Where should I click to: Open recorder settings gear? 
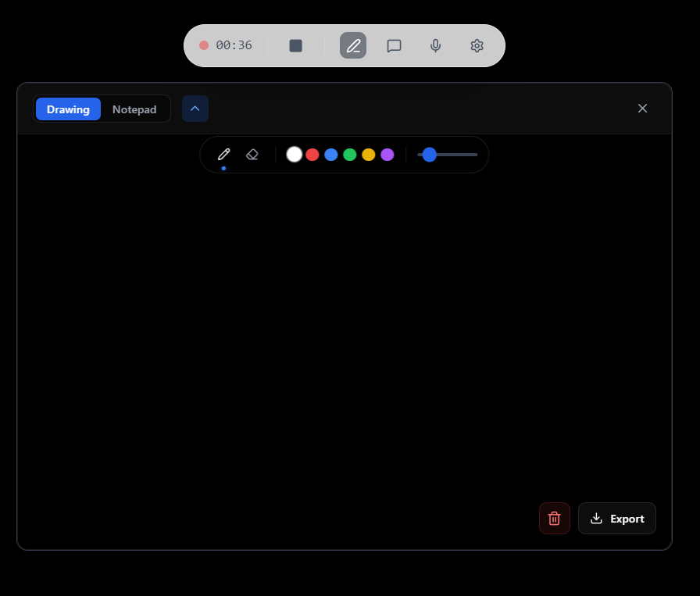[x=477, y=45]
